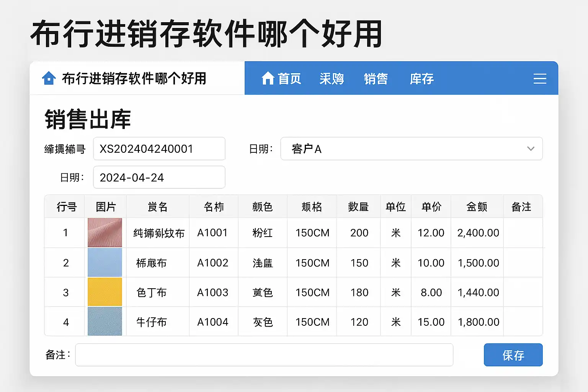588x392 pixels.
Task: Click the yellow fabric swatch image
Action: (105, 292)
